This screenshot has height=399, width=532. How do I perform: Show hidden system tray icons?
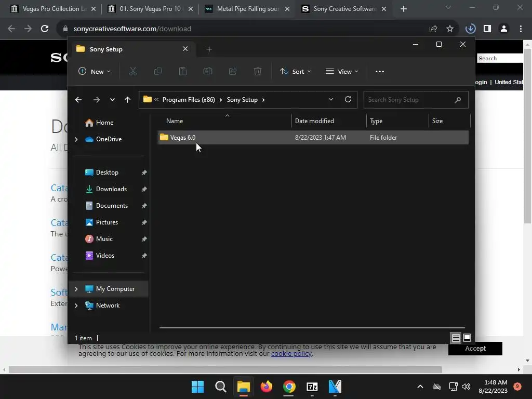point(420,387)
